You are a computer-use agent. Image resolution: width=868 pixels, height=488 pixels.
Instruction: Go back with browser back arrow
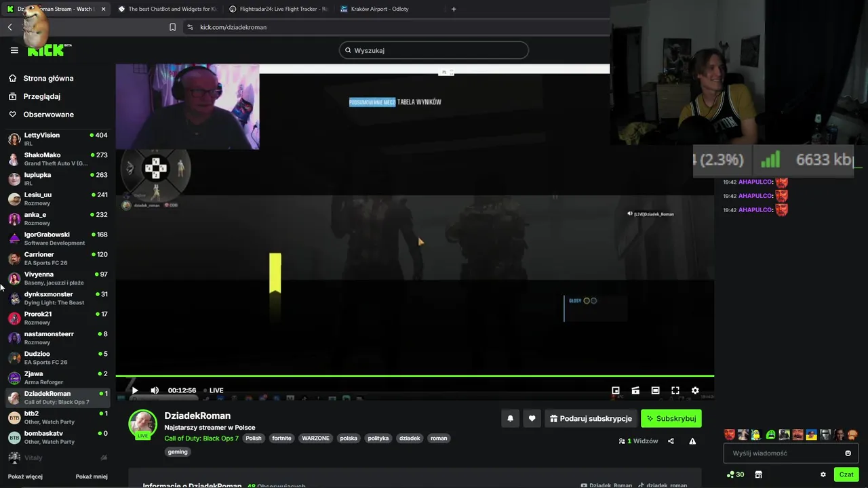(9, 27)
